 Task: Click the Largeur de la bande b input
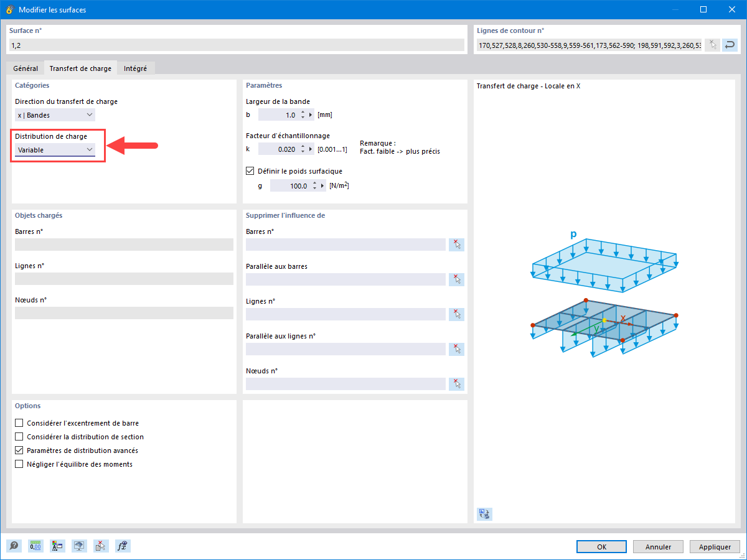(x=278, y=115)
